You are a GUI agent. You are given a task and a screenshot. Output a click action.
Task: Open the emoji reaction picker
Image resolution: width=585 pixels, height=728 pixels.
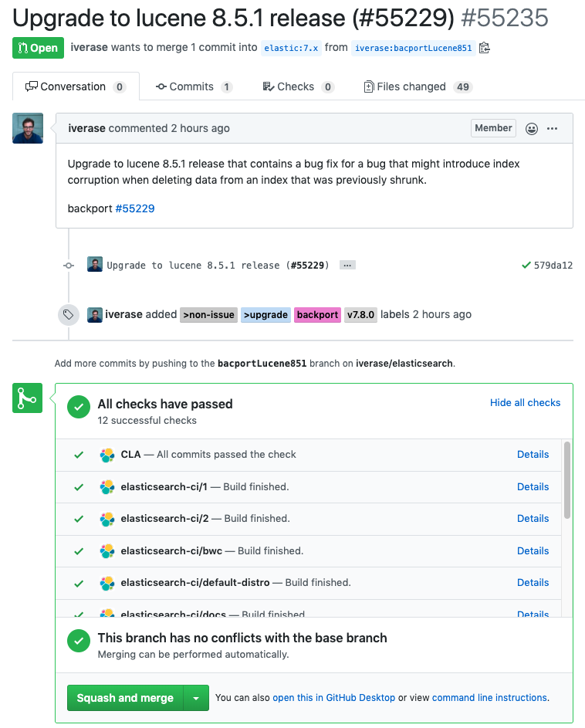pyautogui.click(x=531, y=128)
